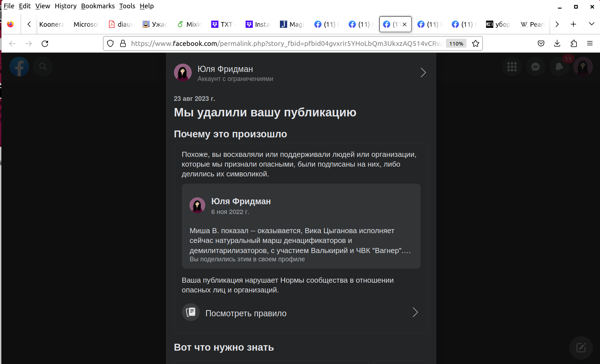Open the History menu

[x=65, y=6]
